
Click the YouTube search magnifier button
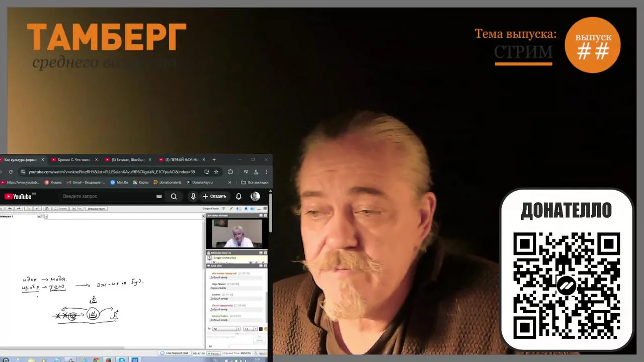(x=174, y=197)
